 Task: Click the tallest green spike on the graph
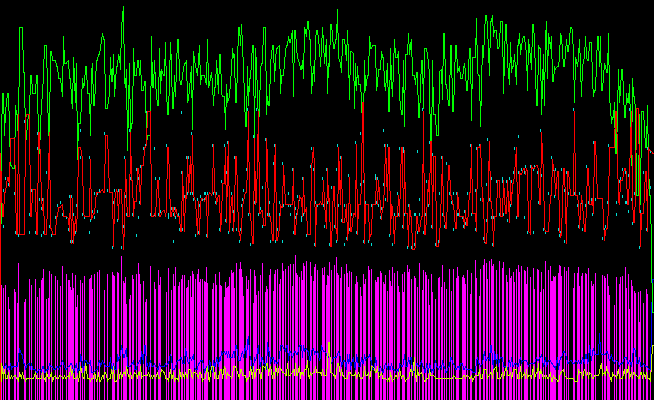click(123, 10)
